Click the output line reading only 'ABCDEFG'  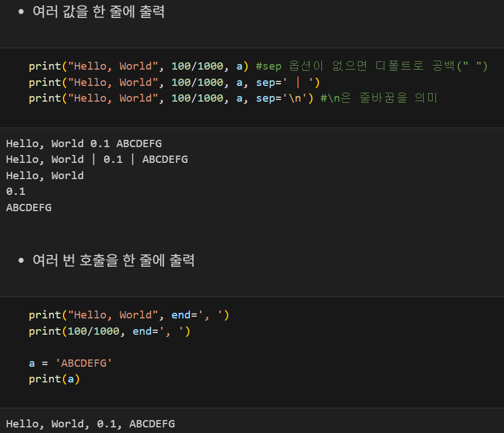tap(29, 208)
